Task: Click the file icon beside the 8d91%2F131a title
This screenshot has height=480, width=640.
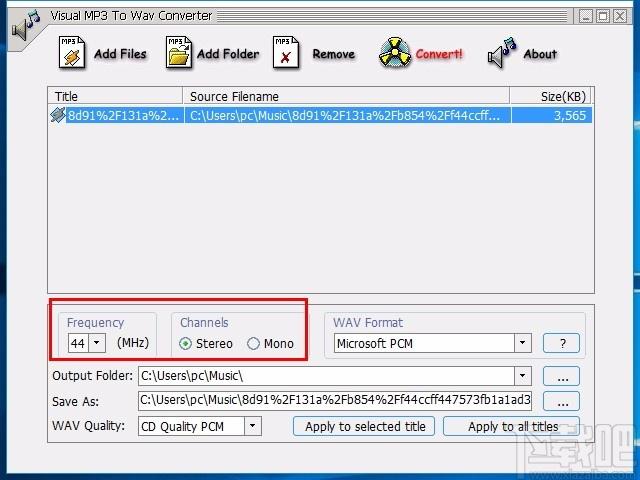Action: coord(58,115)
